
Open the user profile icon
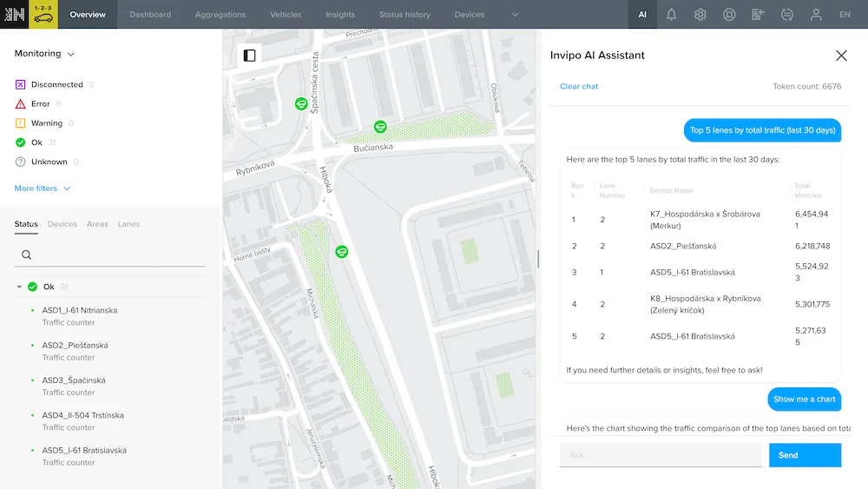(816, 15)
